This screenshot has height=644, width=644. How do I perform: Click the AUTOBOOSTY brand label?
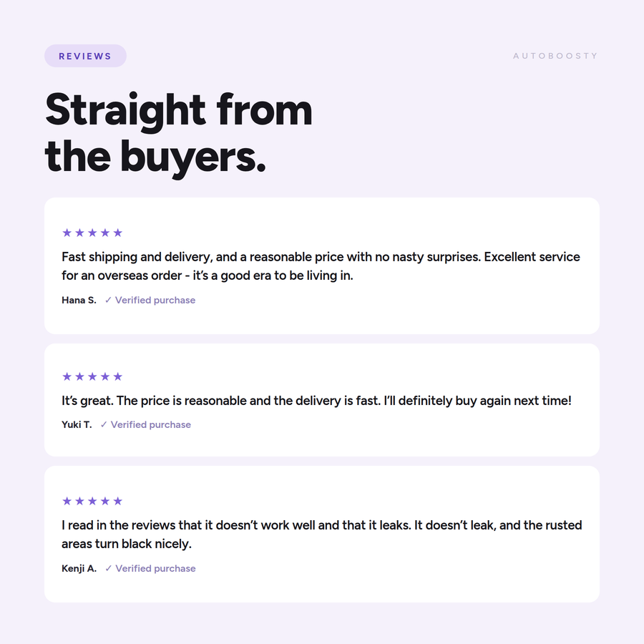[555, 56]
